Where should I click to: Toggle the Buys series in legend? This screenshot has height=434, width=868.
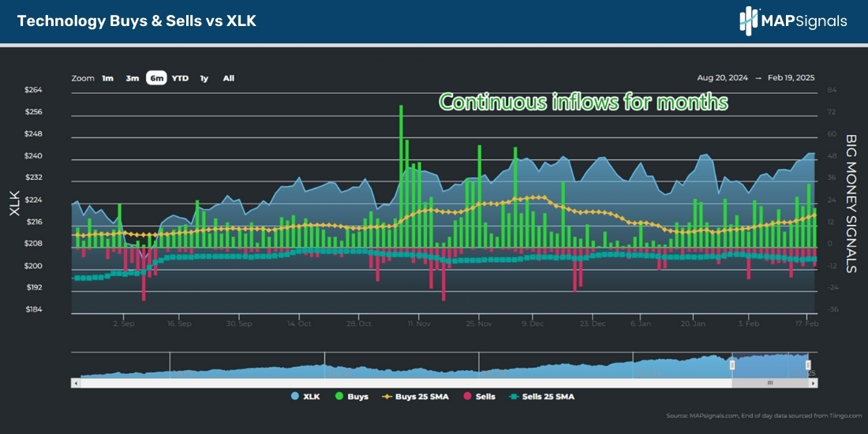click(351, 396)
